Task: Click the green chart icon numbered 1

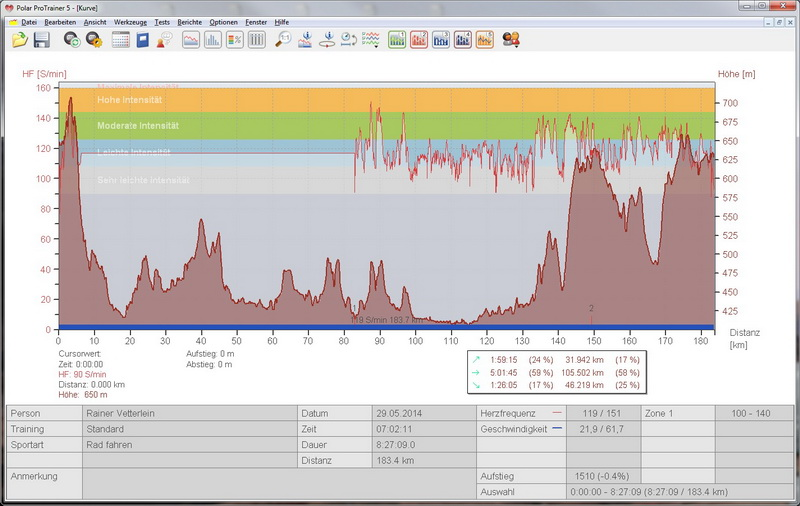Action: [x=396, y=40]
